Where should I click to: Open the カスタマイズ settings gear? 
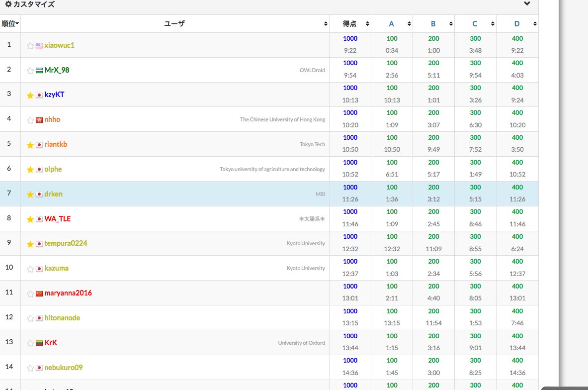click(x=7, y=4)
